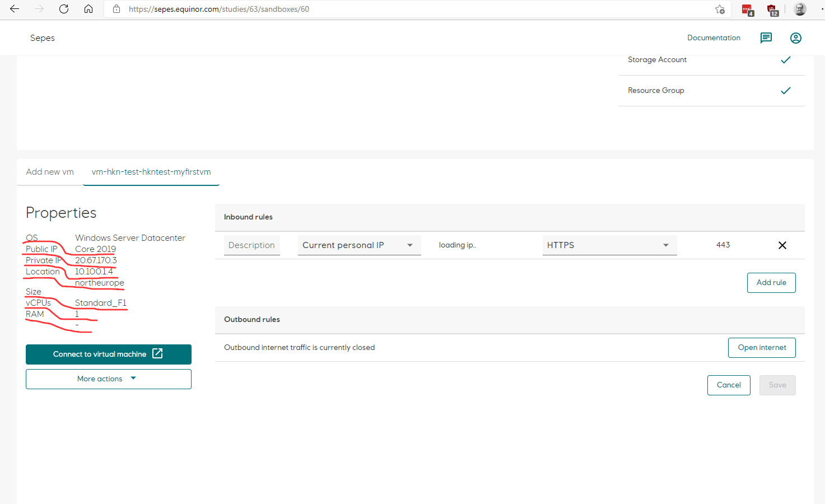Bookmark this page with the star icon
Screen dimensions: 825x504
tap(720, 9)
